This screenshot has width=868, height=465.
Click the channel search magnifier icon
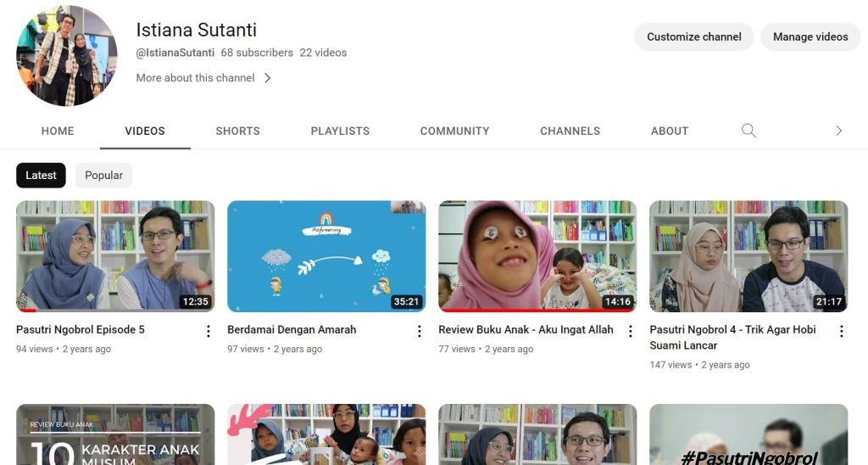tap(748, 131)
